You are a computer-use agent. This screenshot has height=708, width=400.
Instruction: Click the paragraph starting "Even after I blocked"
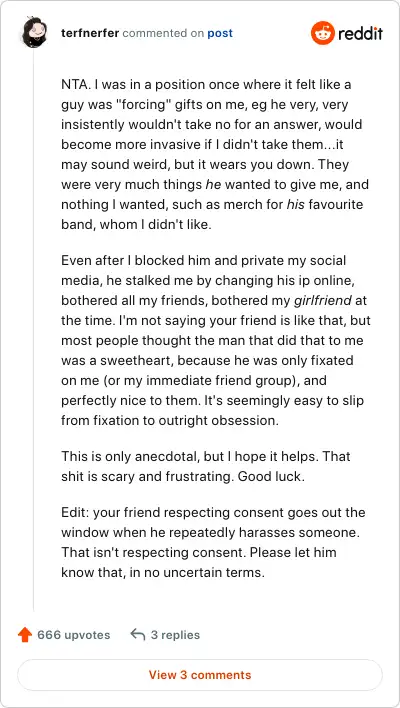pyautogui.click(x=216, y=340)
